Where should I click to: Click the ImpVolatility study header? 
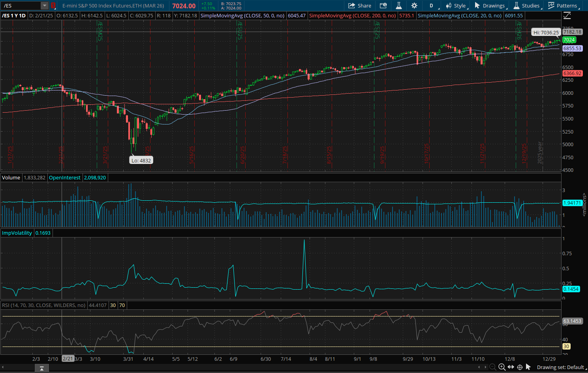[x=17, y=233]
